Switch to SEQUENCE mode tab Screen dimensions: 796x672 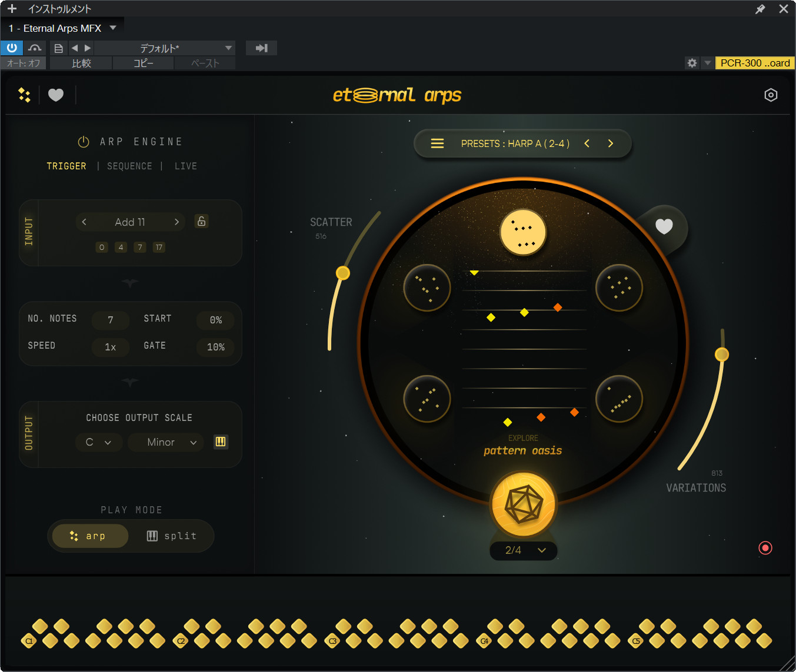point(129,166)
